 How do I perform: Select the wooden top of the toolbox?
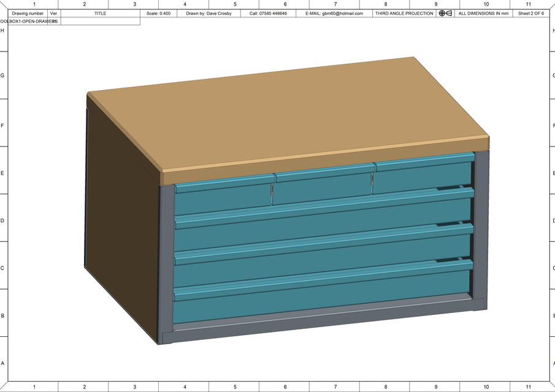(x=288, y=110)
